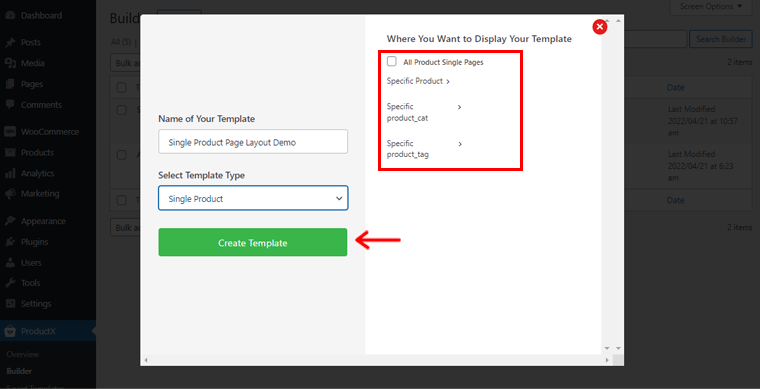
Task: Click the green Create Template button
Action: pyautogui.click(x=253, y=242)
